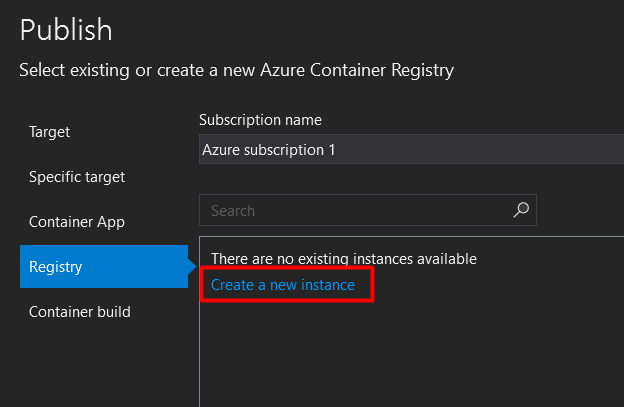This screenshot has width=624, height=407.
Task: Choose Target from the left navigation
Action: 50,131
